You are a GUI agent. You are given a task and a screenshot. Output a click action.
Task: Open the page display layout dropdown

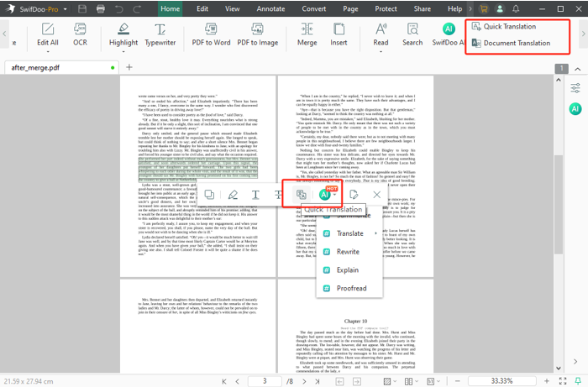[412, 381]
